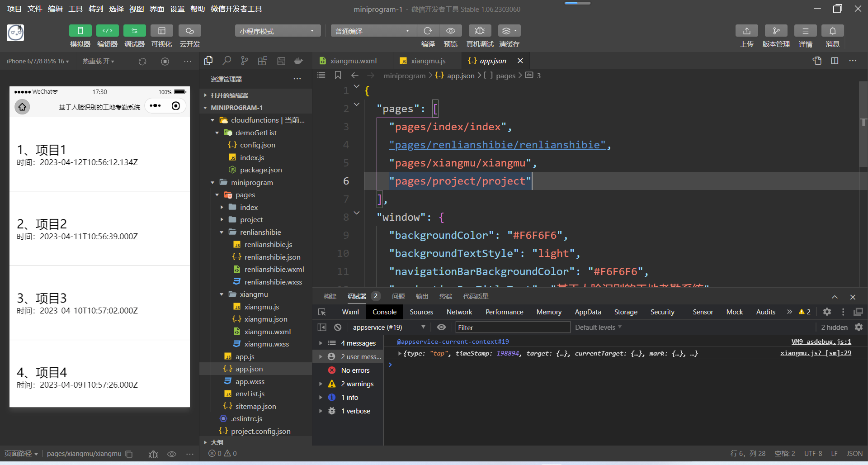Open the search icon in sidebar
The height and width of the screenshot is (465, 868).
pos(226,61)
